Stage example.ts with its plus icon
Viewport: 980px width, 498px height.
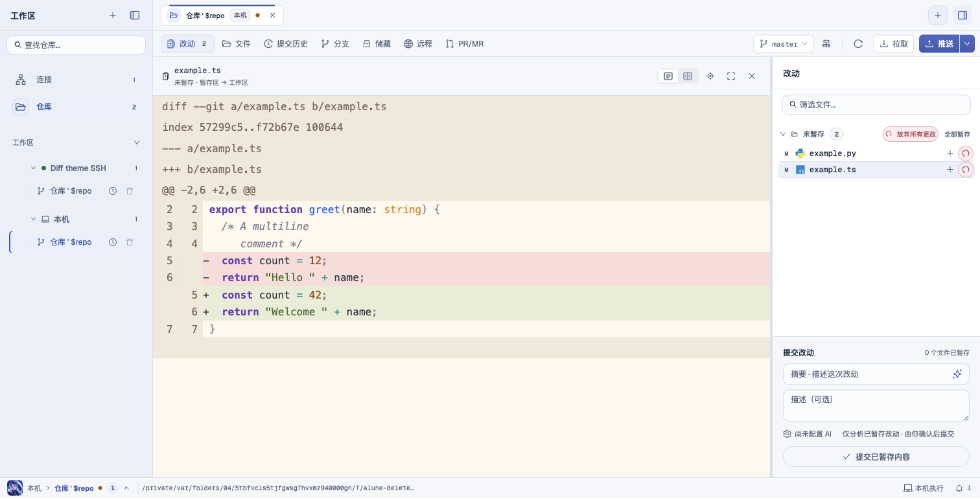coord(950,170)
